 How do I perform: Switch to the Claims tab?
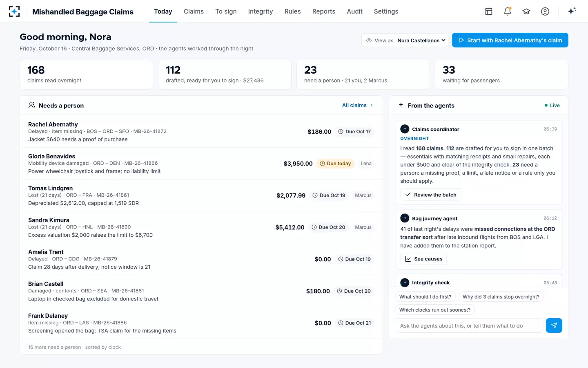194,11
